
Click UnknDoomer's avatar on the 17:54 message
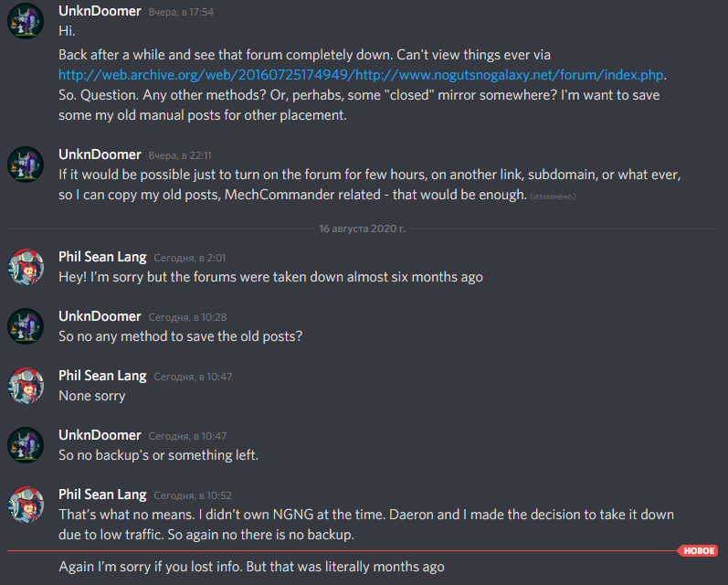pos(26,20)
